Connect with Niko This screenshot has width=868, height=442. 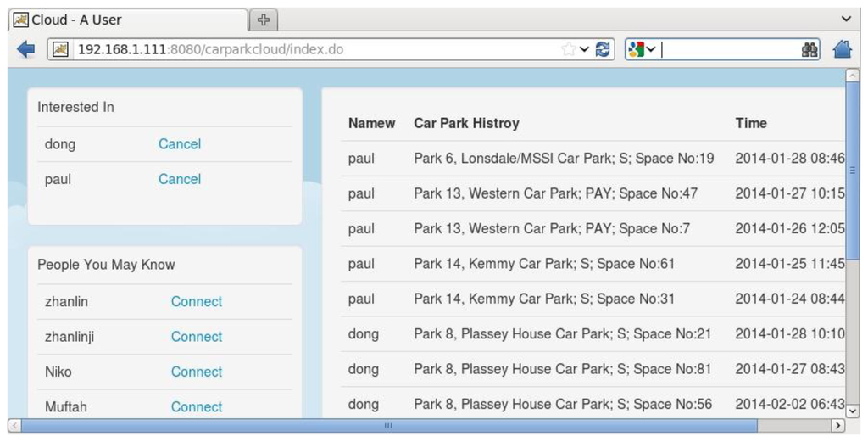click(197, 372)
